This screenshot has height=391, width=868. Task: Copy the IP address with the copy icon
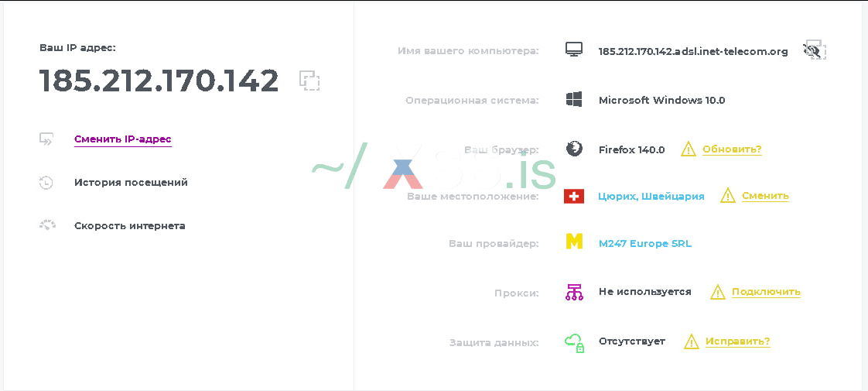click(x=309, y=81)
